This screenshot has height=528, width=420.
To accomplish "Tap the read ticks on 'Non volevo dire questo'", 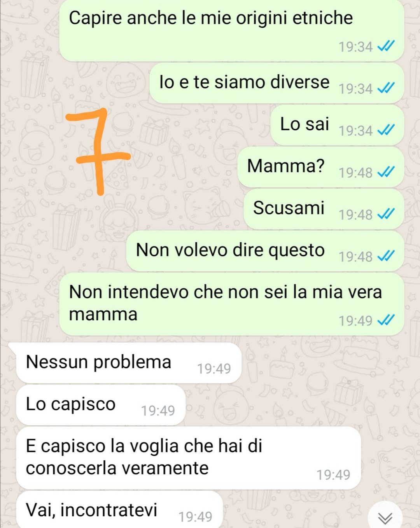I will coord(386,256).
